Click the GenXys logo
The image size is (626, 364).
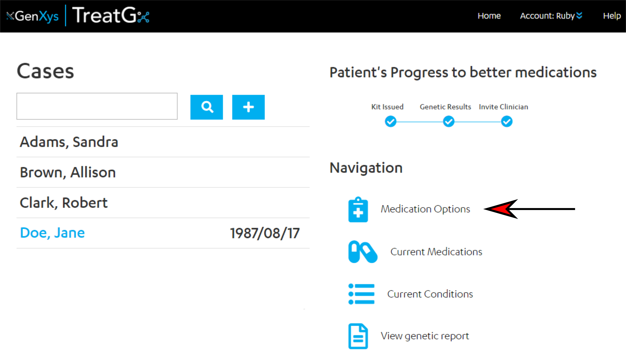pyautogui.click(x=33, y=16)
